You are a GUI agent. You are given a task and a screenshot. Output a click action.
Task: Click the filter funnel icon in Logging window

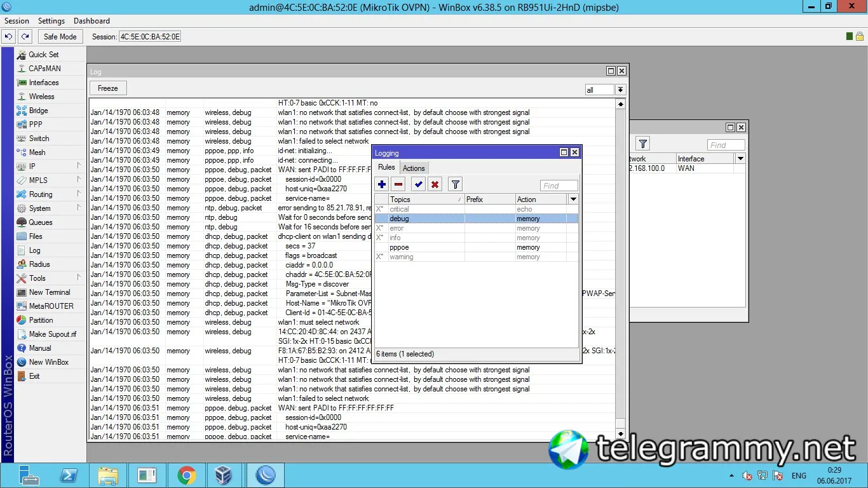point(455,185)
